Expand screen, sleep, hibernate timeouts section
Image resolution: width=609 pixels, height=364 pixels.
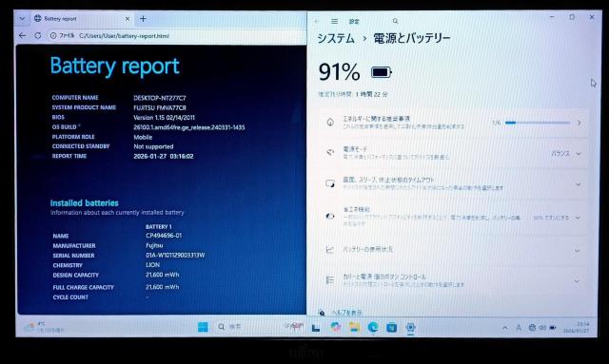click(453, 183)
